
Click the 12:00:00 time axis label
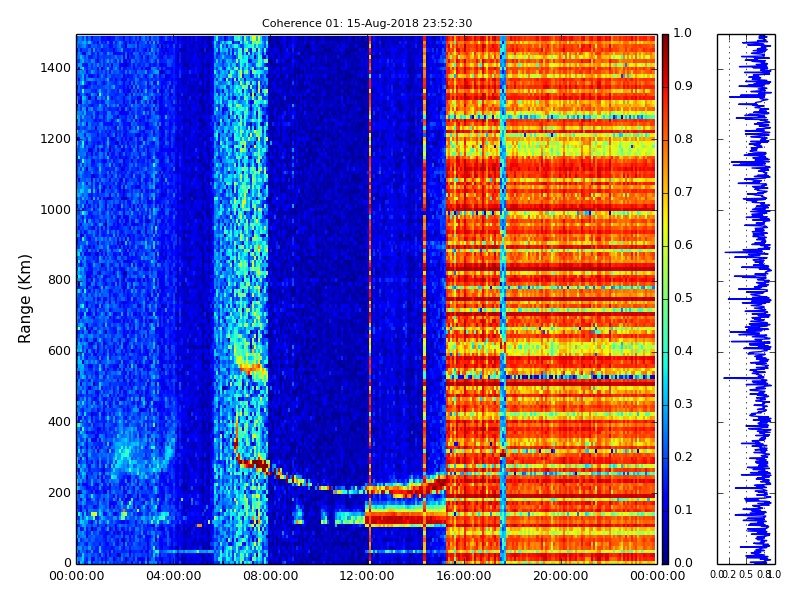tap(367, 577)
